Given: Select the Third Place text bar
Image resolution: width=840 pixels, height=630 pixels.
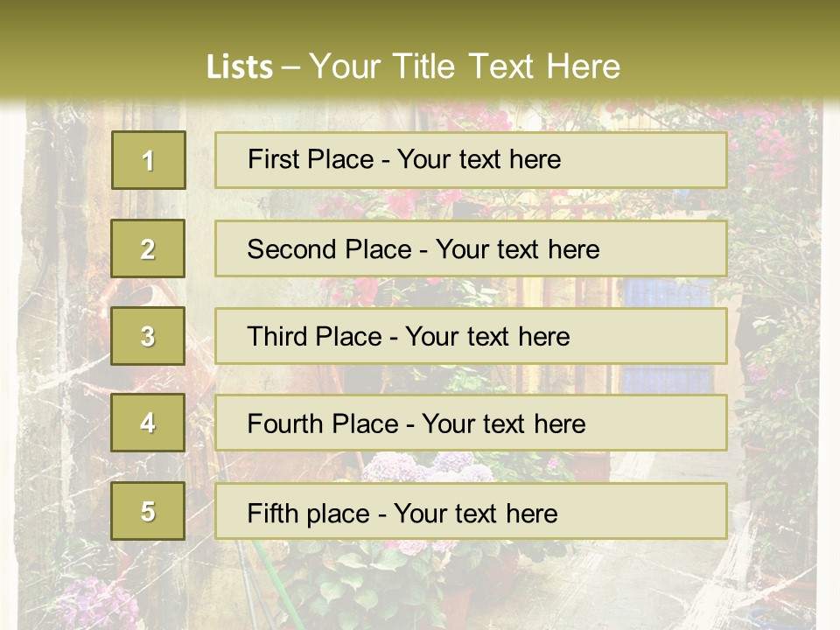Looking at the screenshot, I should coord(471,336).
